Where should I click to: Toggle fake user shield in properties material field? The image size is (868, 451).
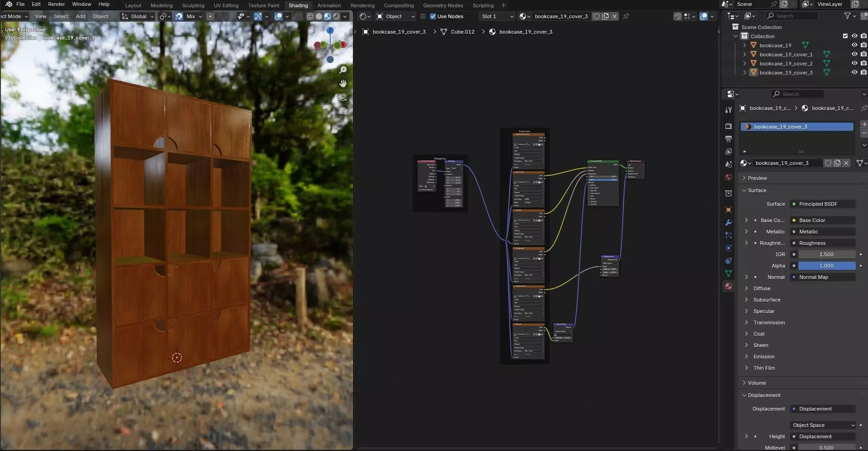click(828, 163)
